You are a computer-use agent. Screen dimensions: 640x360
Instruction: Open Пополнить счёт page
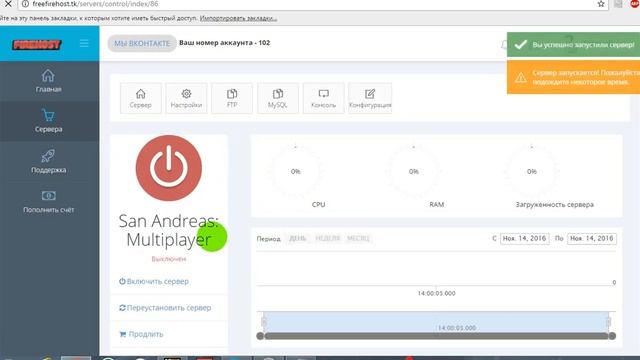(48, 202)
